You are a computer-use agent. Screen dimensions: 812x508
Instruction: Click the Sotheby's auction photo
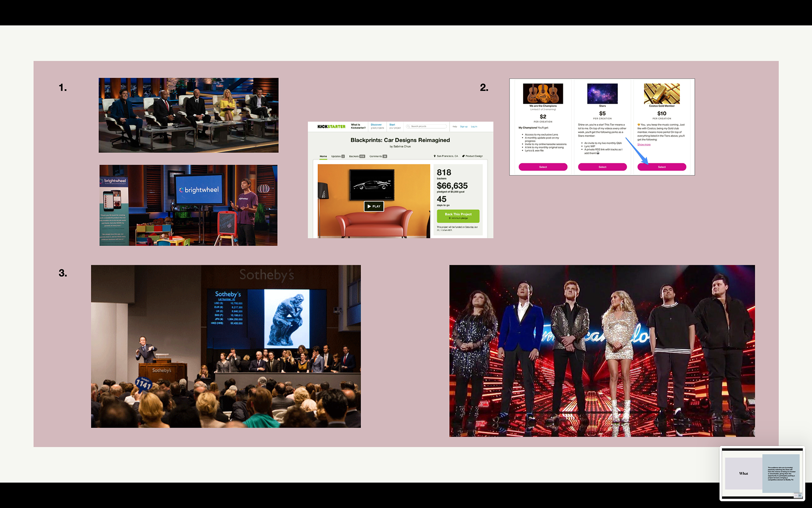[x=226, y=346]
